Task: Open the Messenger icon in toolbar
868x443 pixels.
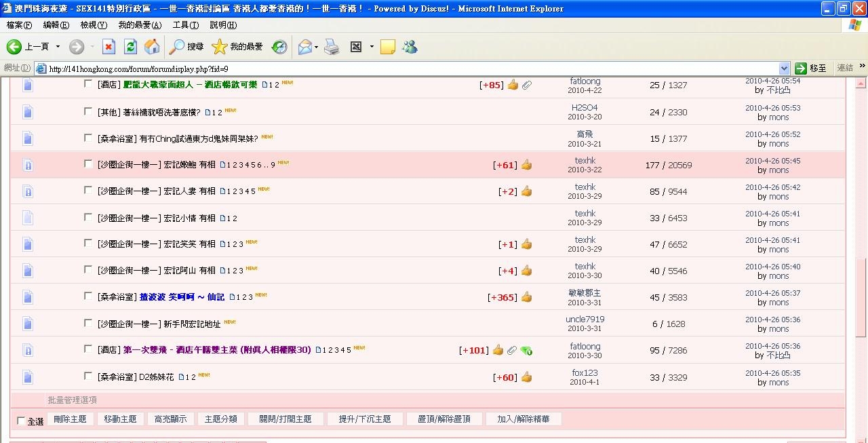Action: pyautogui.click(x=410, y=47)
